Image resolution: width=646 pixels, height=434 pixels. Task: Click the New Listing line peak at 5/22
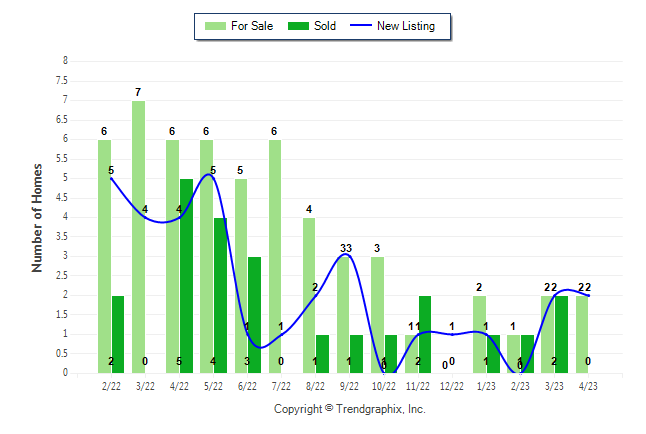210,176
